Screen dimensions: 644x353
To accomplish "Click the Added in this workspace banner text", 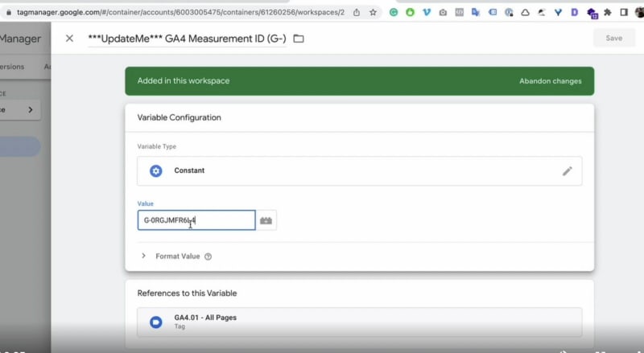I will click(x=184, y=81).
